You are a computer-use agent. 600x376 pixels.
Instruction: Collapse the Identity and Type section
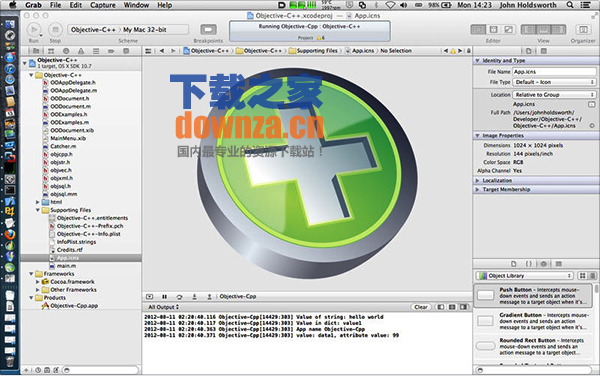point(477,60)
